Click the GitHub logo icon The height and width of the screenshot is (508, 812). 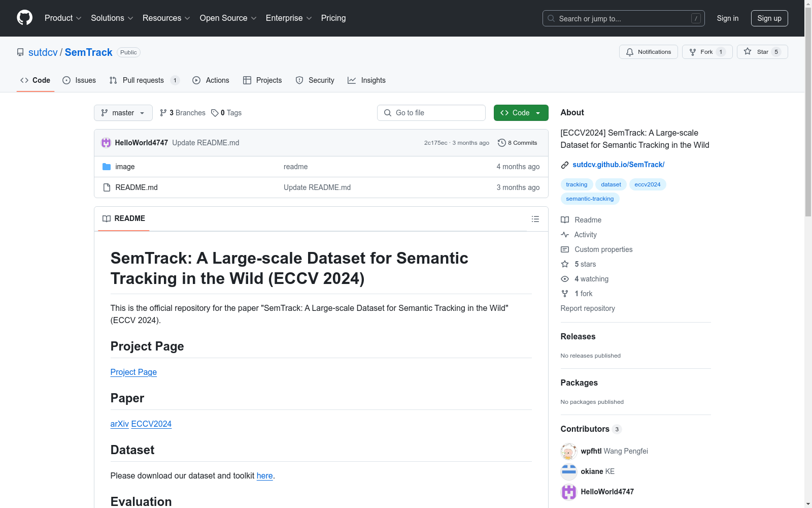[x=24, y=18]
